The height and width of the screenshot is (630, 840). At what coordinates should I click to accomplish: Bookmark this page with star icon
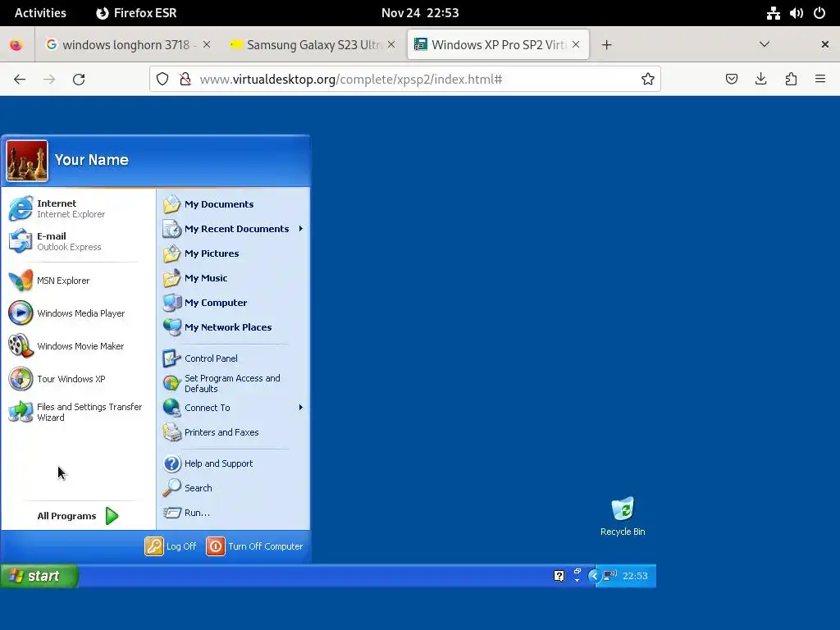648,80
